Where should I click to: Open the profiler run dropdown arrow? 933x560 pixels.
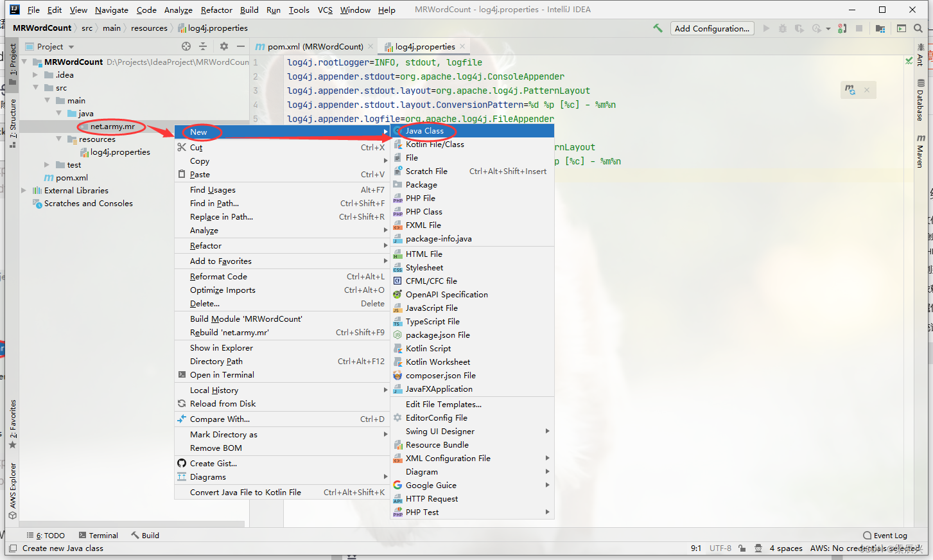(828, 28)
